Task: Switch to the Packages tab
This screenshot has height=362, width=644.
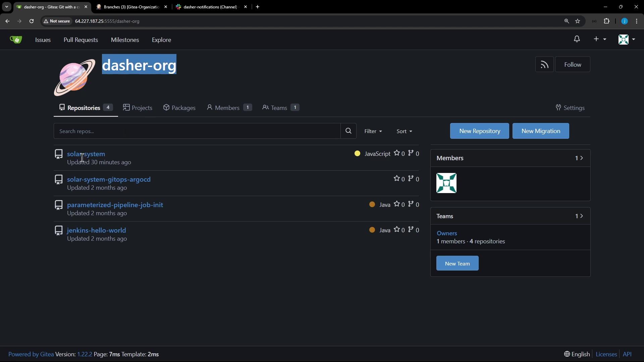Action: pos(179,108)
